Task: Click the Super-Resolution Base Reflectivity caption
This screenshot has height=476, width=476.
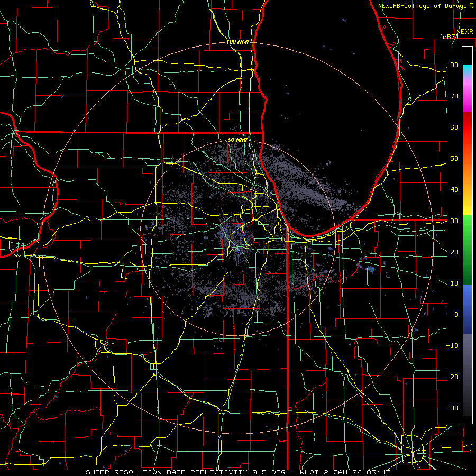Action: click(x=238, y=472)
